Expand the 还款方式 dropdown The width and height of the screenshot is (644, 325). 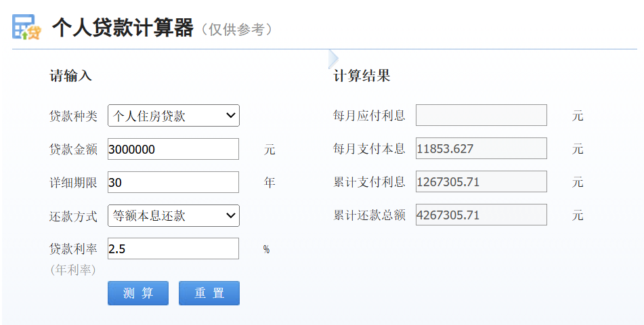pyautogui.click(x=173, y=216)
